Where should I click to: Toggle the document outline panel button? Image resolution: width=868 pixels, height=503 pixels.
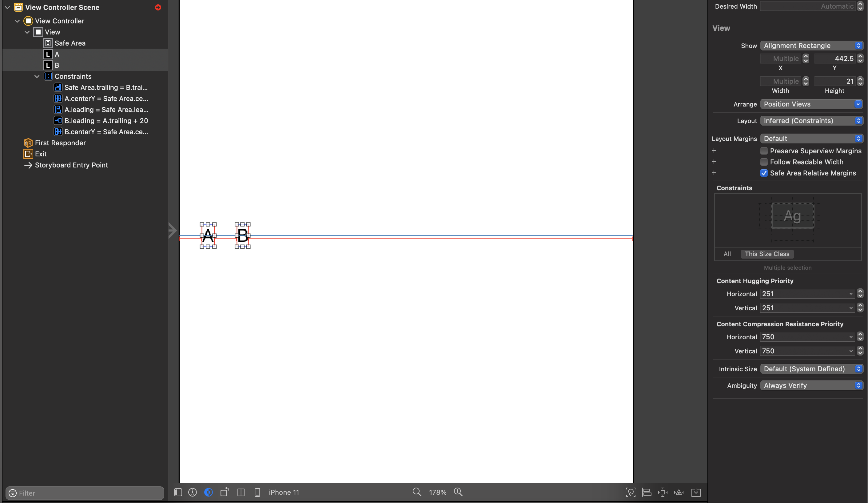coord(178,492)
